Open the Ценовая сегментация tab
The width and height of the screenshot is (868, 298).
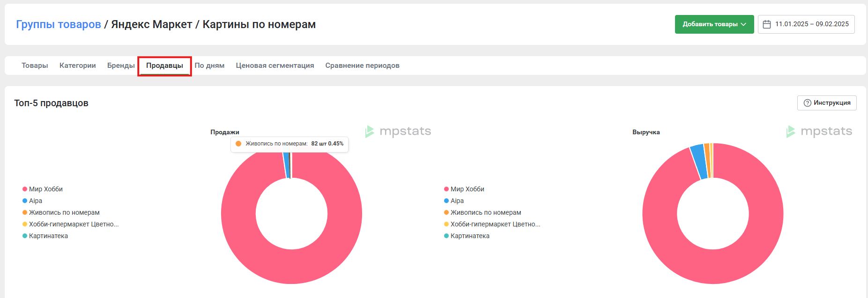point(275,65)
